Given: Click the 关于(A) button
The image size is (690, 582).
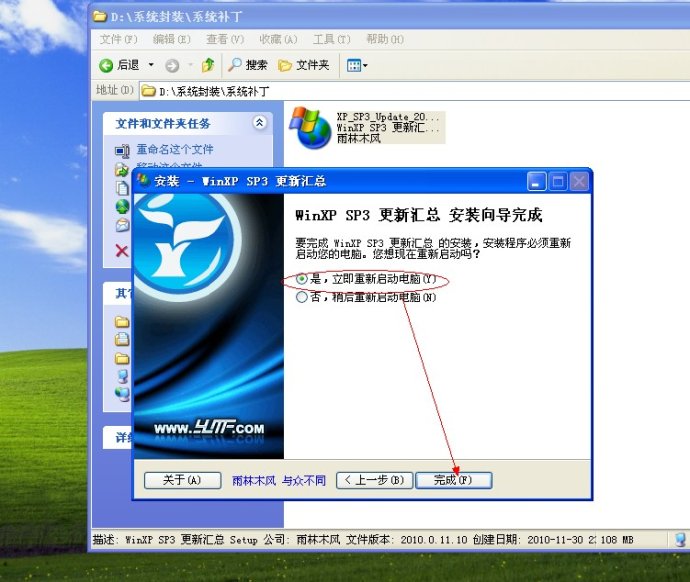Looking at the screenshot, I should coord(182,480).
